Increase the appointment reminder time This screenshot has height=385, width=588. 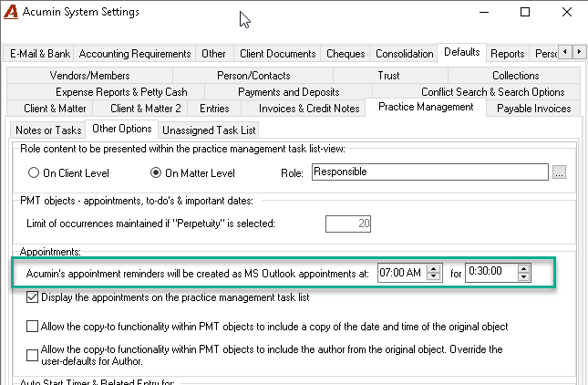[434, 268]
